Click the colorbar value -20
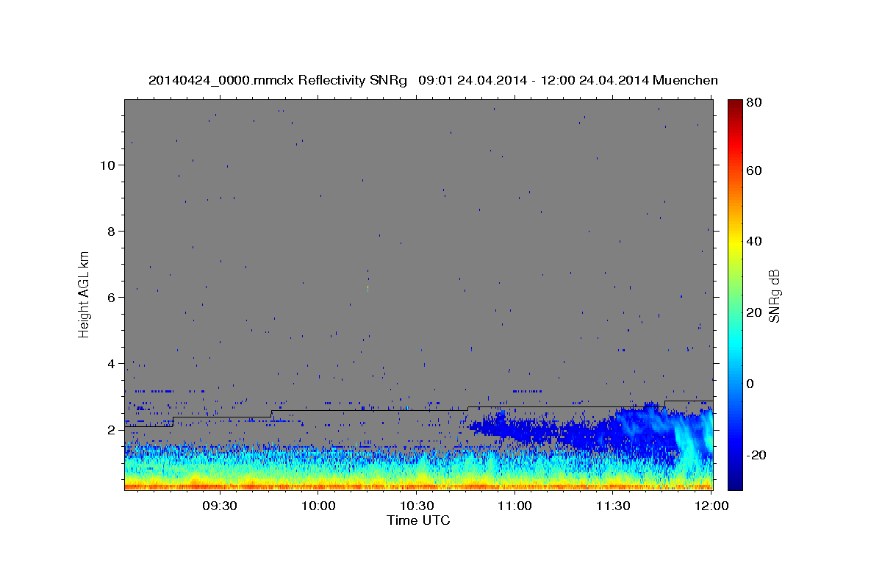This screenshot has width=882, height=588. pyautogui.click(x=756, y=456)
